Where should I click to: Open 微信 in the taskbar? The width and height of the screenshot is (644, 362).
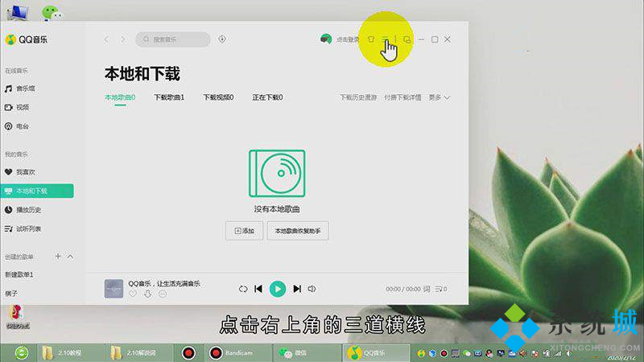[x=306, y=353]
